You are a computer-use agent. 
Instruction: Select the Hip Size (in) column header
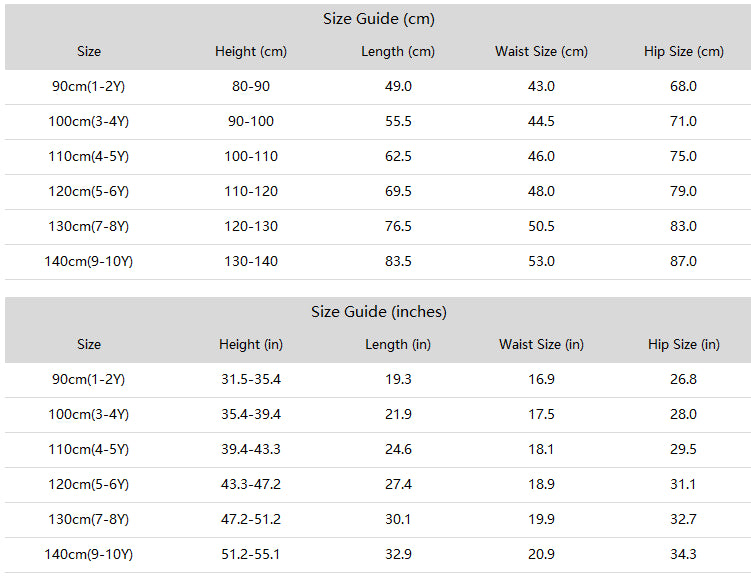(683, 345)
